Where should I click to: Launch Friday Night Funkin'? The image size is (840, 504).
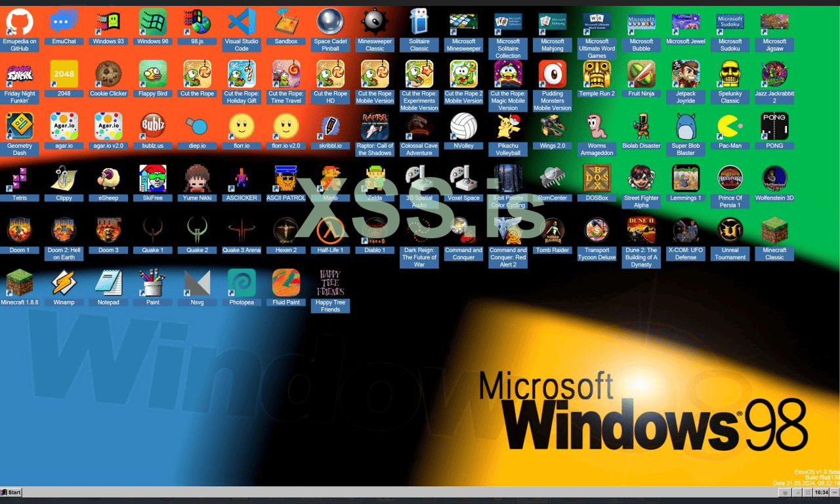point(20,74)
